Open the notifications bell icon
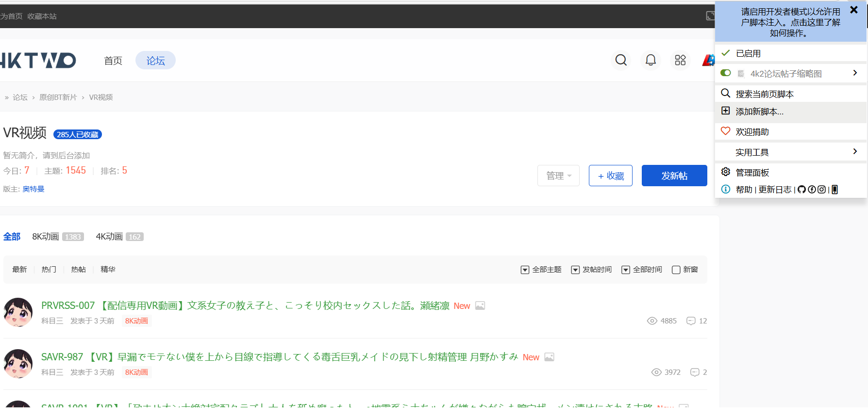868x419 pixels. pyautogui.click(x=651, y=60)
